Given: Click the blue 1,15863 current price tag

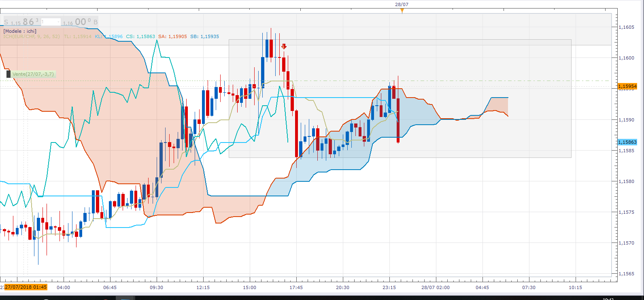Looking at the screenshot, I should pyautogui.click(x=627, y=142).
